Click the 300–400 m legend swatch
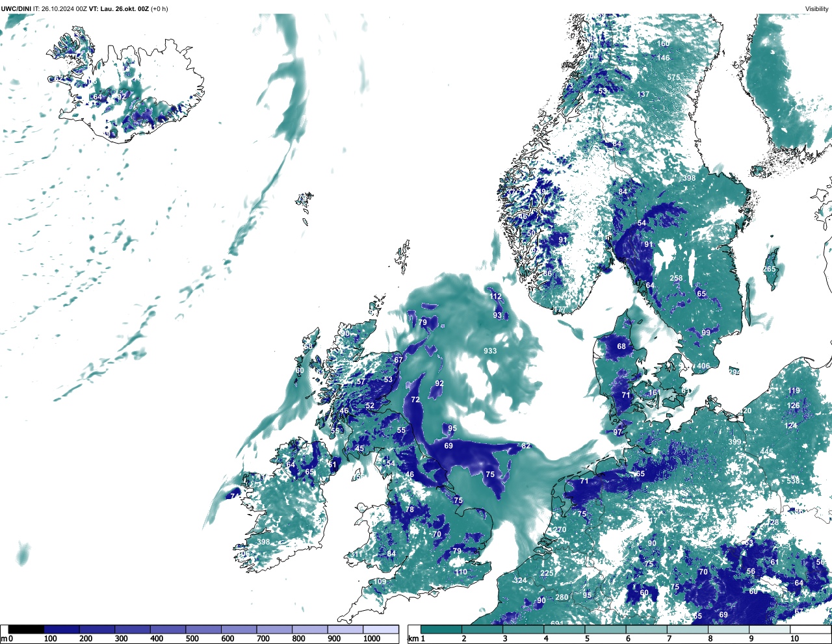This screenshot has height=644, width=832. pyautogui.click(x=133, y=629)
